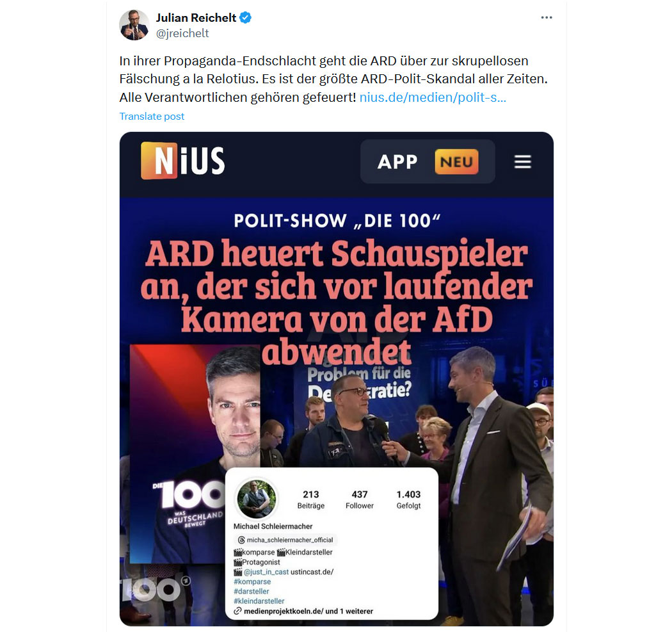This screenshot has width=672, height=632.
Task: Open the @just_in_cast mention
Action: [x=266, y=572]
